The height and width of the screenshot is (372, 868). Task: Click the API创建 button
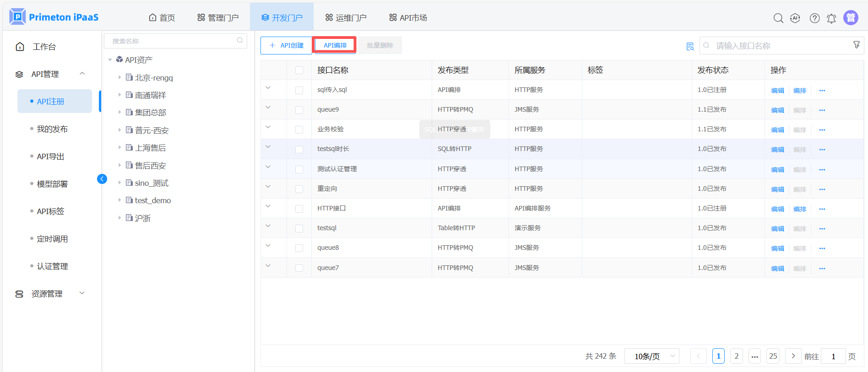pos(286,45)
